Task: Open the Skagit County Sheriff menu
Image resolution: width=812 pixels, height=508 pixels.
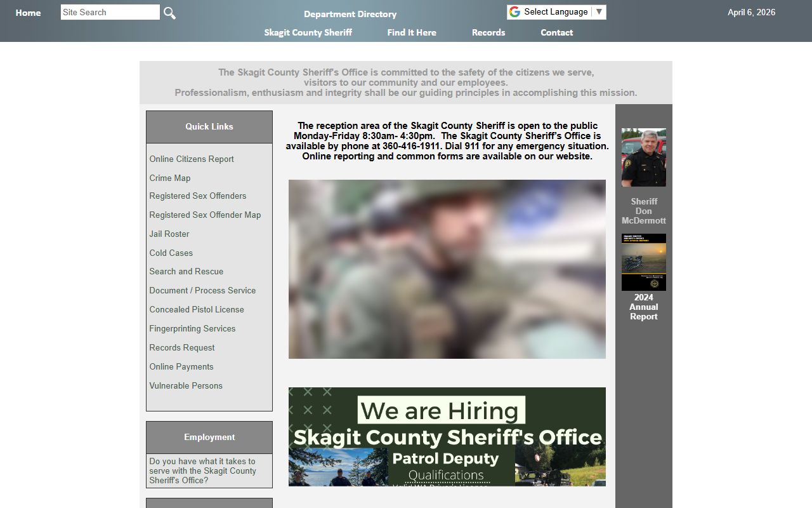Action: click(308, 32)
